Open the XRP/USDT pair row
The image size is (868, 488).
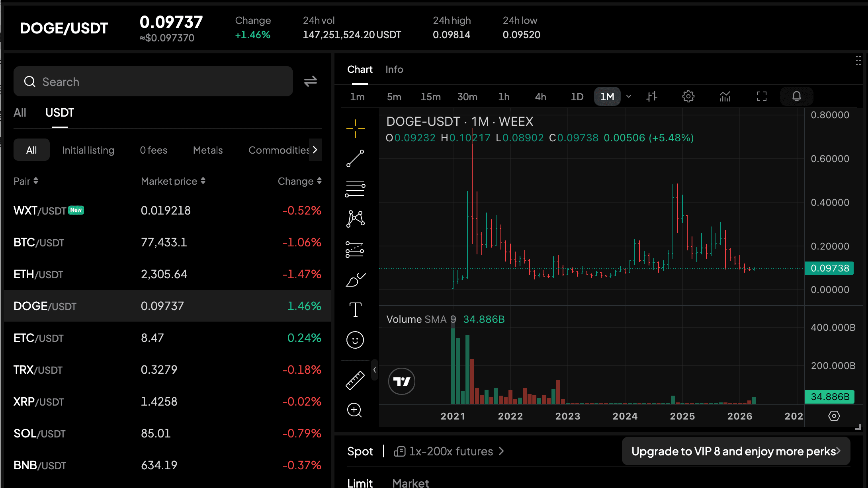pyautogui.click(x=167, y=401)
